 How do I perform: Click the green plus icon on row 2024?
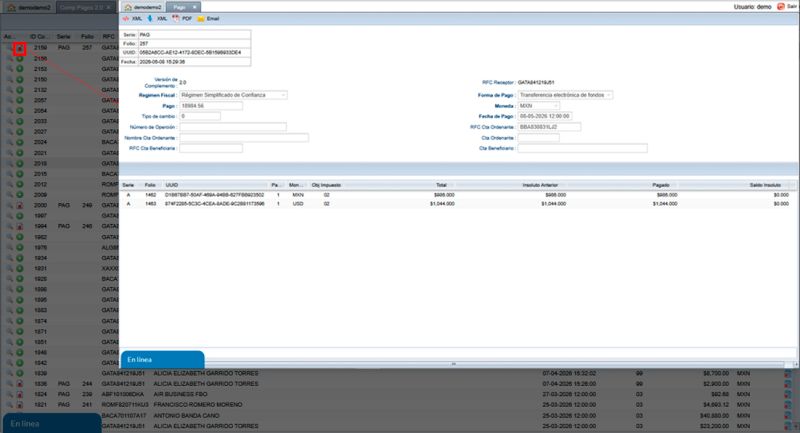click(20, 142)
